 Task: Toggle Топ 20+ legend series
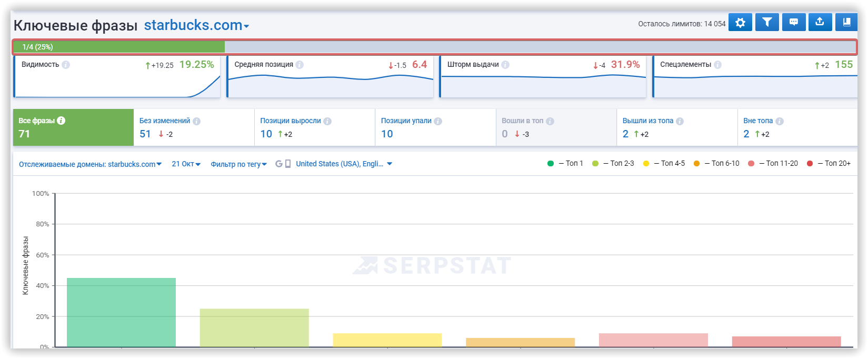coord(829,164)
